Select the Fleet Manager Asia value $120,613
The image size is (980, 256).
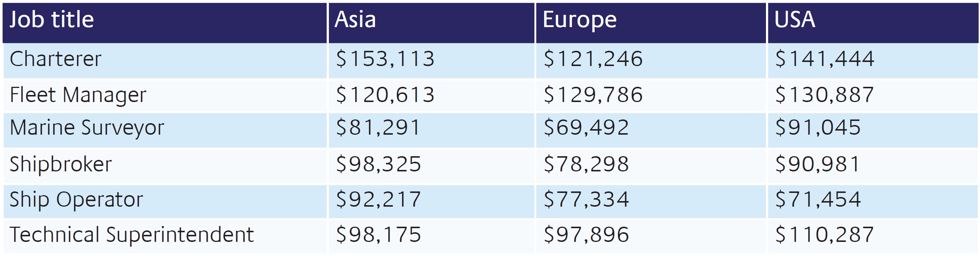(385, 95)
